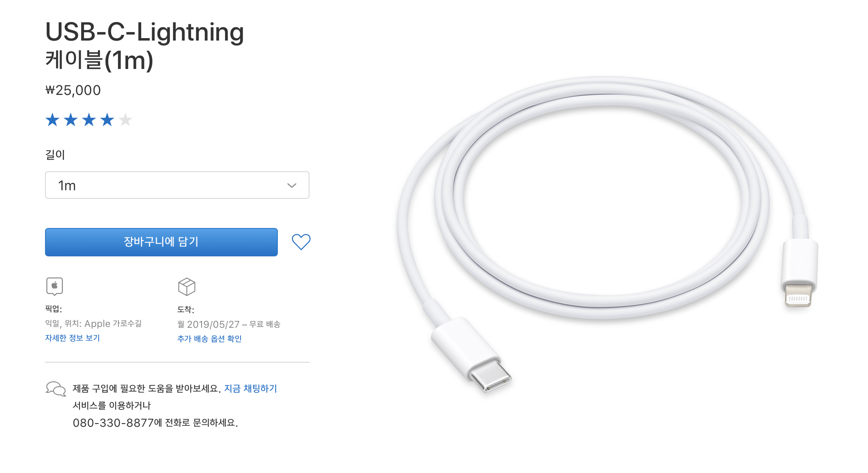Click the first blue rating star
The image size is (868, 473).
tap(52, 120)
